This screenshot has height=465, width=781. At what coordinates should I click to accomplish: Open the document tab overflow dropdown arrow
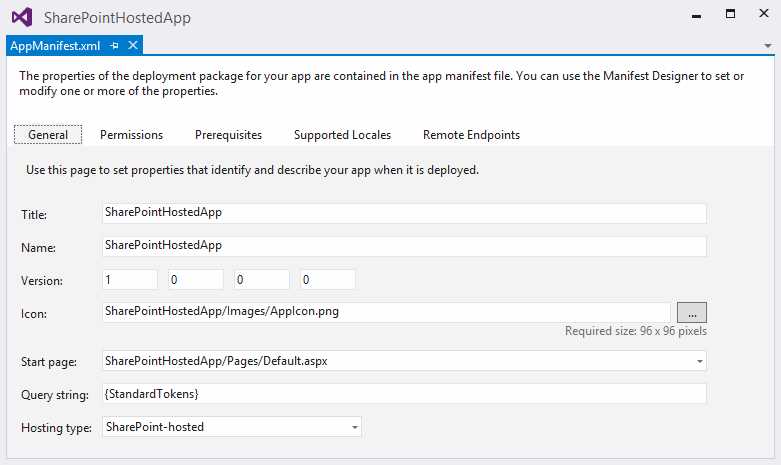[x=768, y=46]
